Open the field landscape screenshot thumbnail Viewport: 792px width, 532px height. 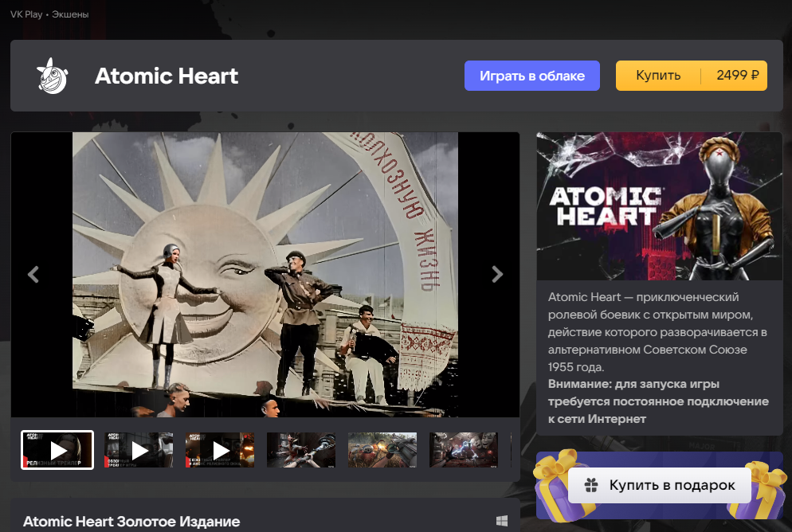[x=382, y=450]
